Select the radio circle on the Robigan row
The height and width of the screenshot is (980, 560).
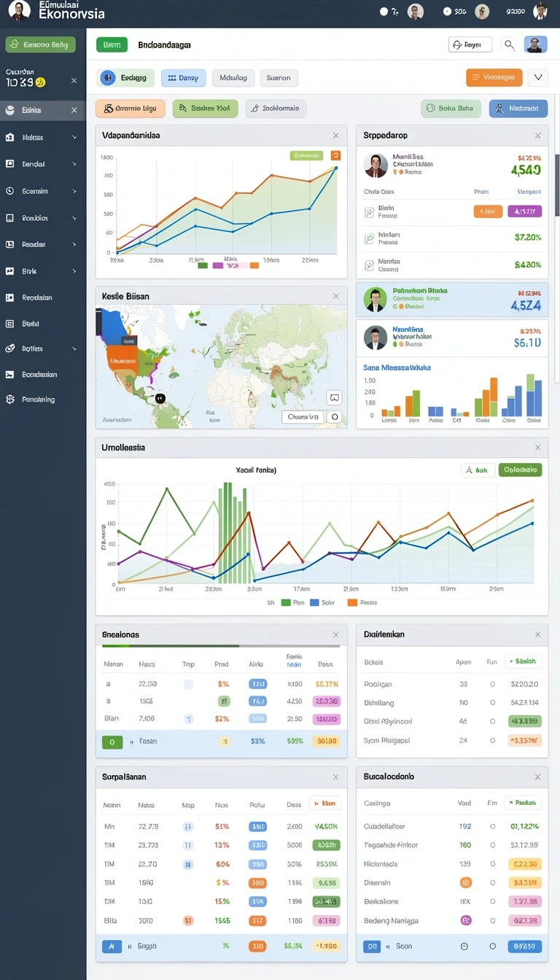point(493,685)
